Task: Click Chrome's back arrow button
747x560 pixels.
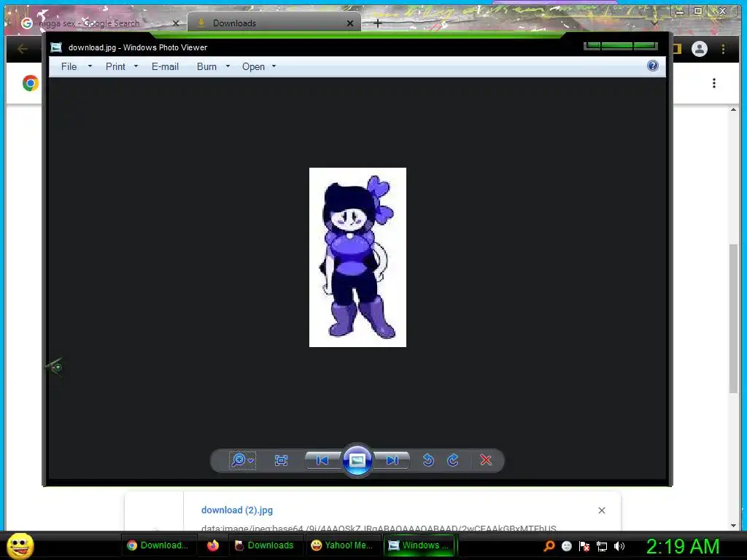Action: 22,49
